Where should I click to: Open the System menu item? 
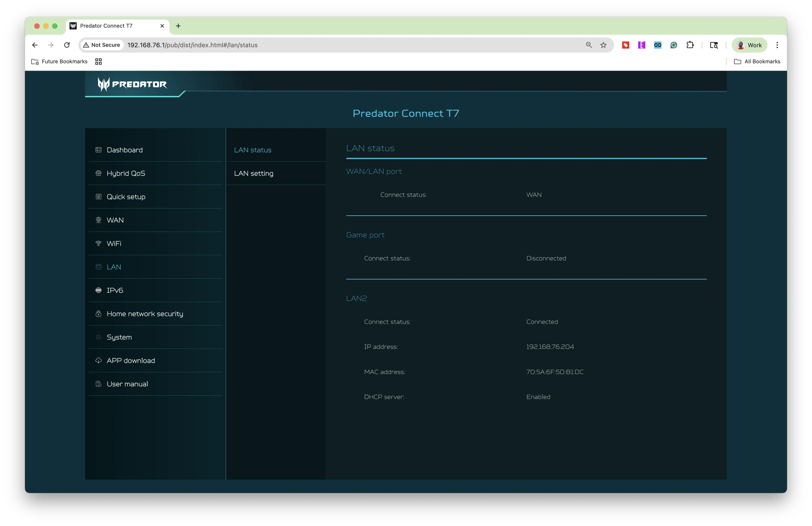pyautogui.click(x=155, y=337)
